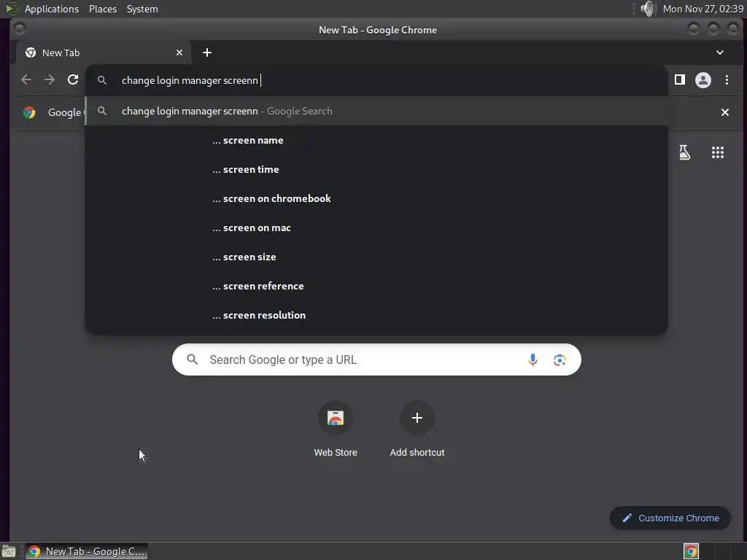Open the Chrome three-dot menu

727,79
